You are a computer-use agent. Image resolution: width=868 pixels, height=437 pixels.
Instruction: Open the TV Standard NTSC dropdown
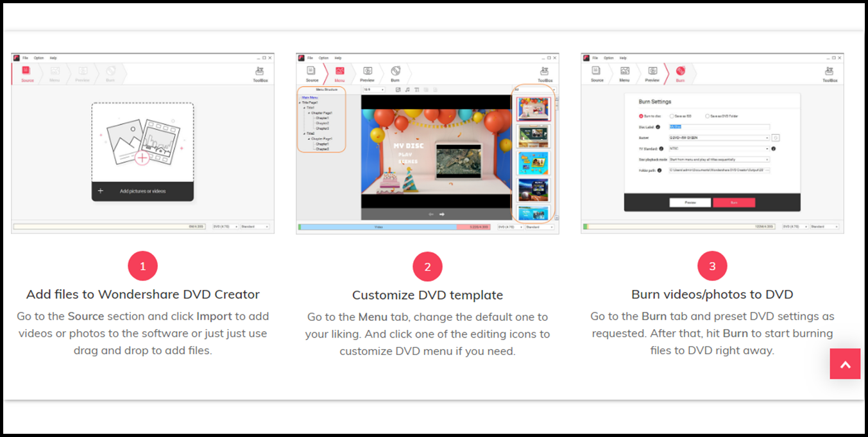[x=719, y=148]
